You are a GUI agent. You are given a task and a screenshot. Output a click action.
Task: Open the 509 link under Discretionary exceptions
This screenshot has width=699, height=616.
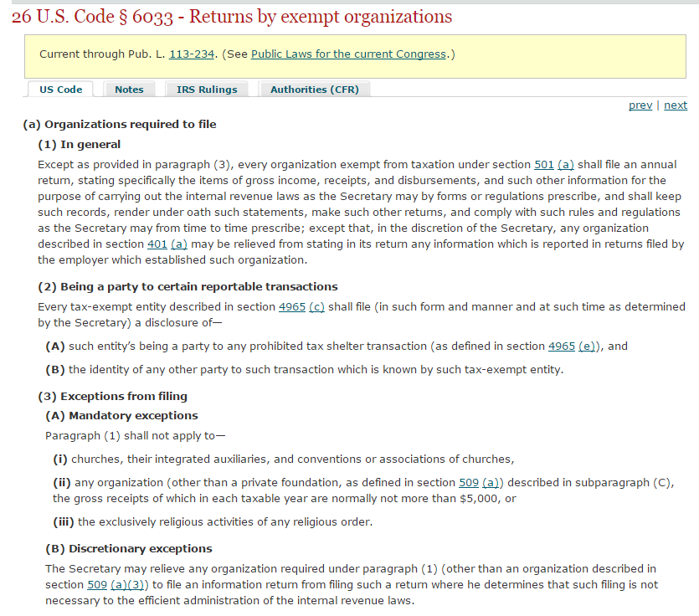(x=97, y=585)
